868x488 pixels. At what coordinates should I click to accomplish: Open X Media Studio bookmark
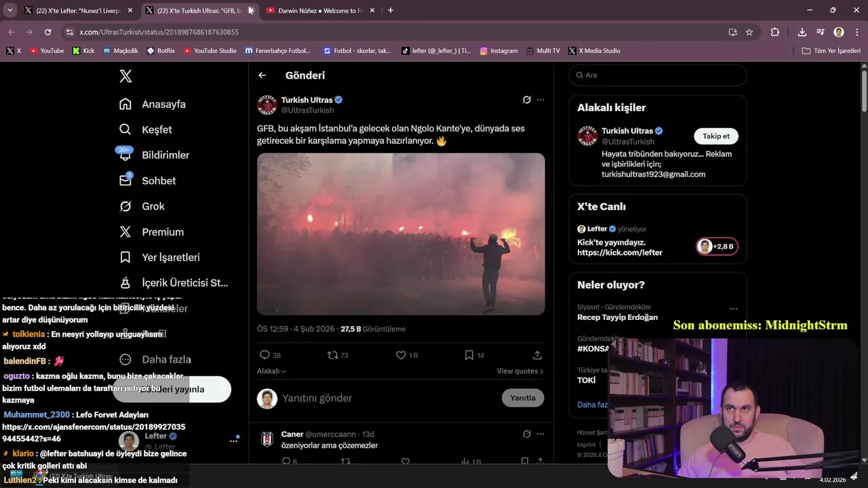click(x=594, y=51)
